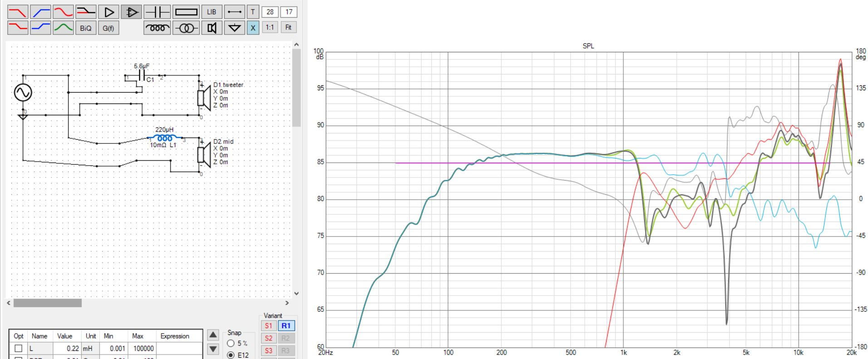Add a capacitor component from the toolbar

157,12
